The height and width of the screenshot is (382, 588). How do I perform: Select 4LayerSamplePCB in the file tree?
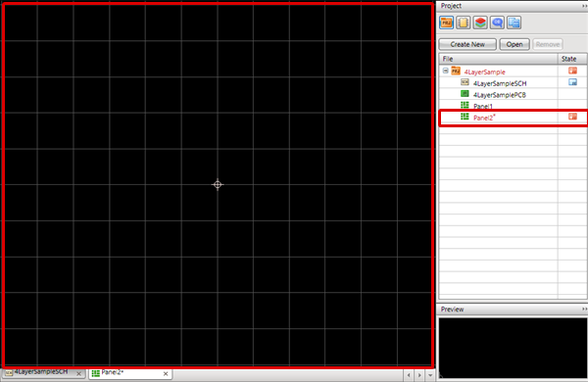[500, 95]
